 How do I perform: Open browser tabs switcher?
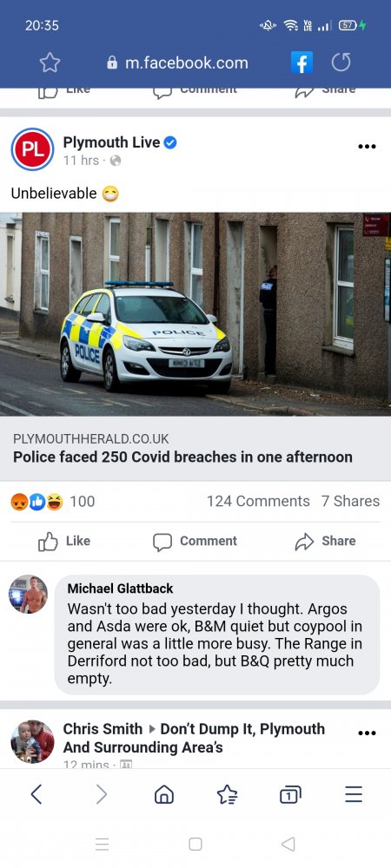coord(290,795)
